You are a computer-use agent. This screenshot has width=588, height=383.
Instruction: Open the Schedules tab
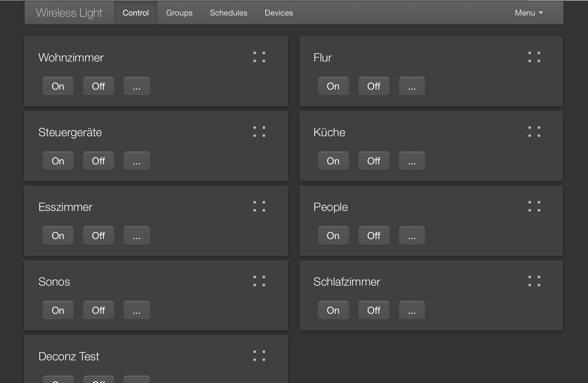tap(229, 13)
